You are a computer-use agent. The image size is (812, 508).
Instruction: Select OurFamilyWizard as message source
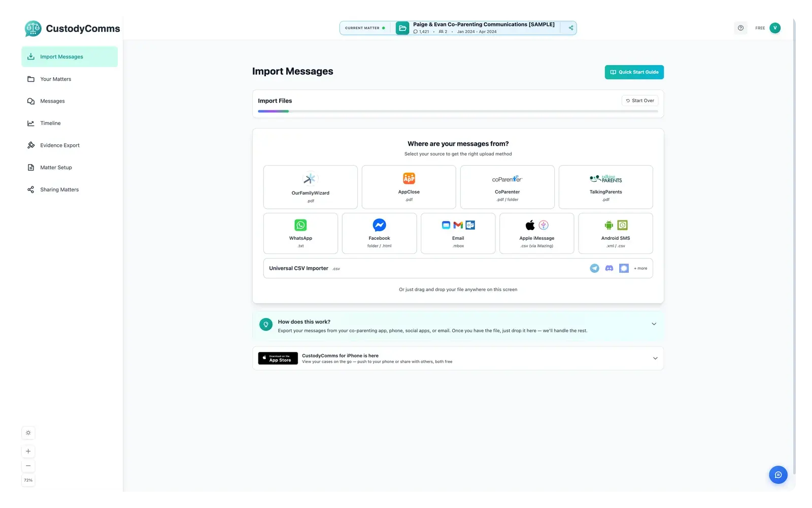311,187
